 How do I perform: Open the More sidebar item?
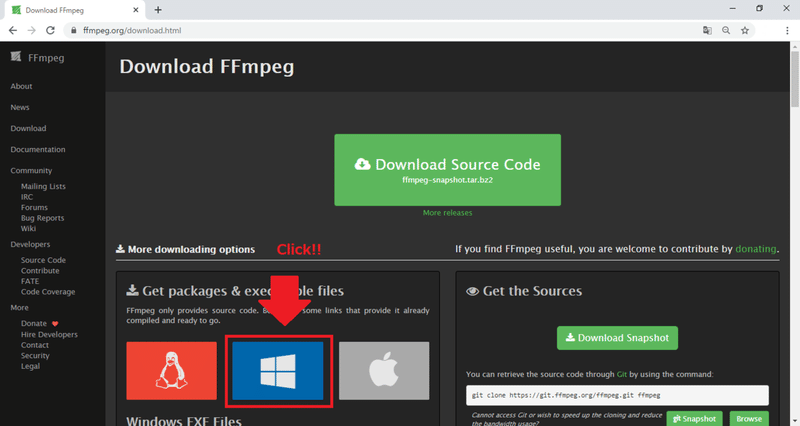[19, 308]
